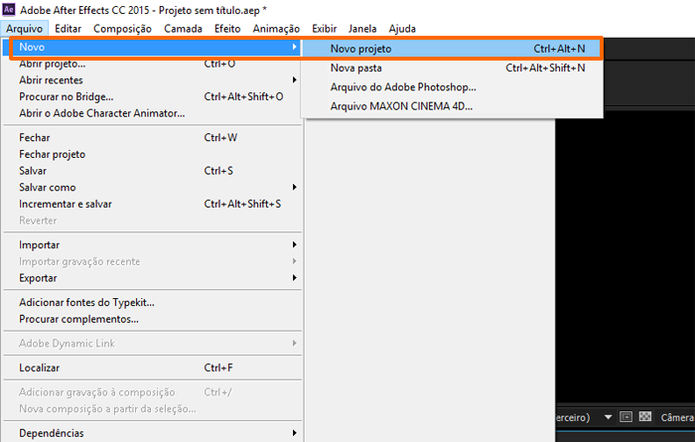Open the Animação menu

[276, 29]
